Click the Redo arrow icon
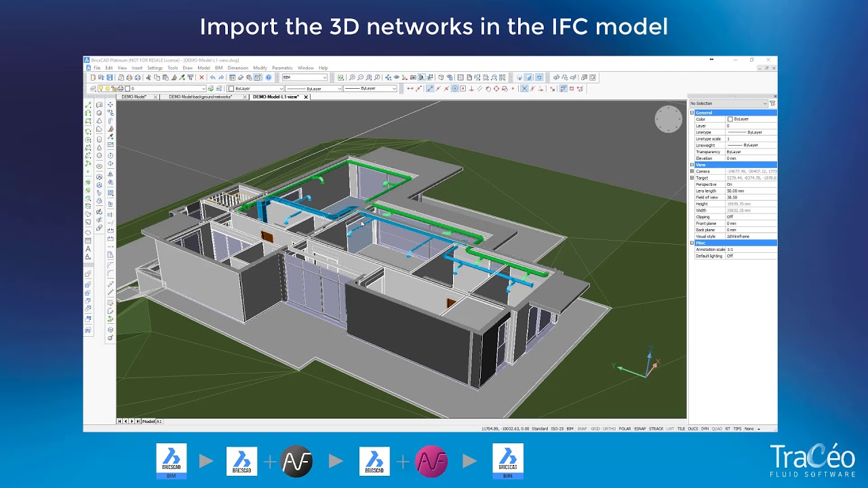This screenshot has height=488, width=868. tap(221, 77)
